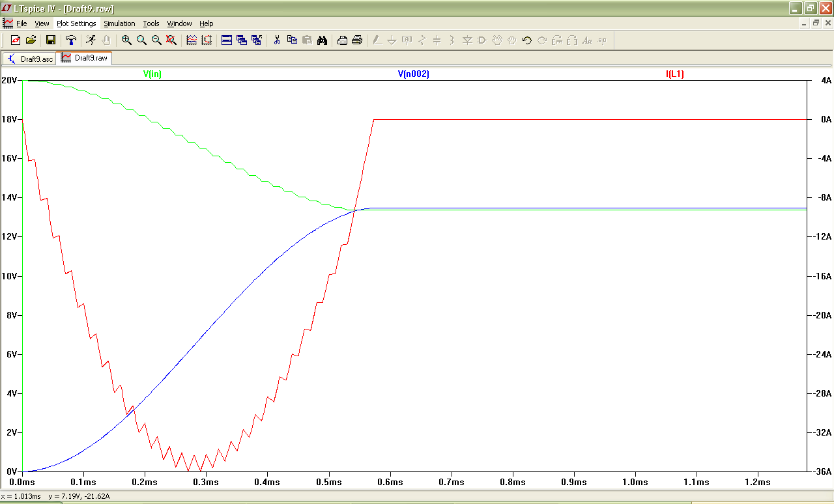Autorange the plot axes from toolbar
This screenshot has width=834, height=504.
(207, 40)
